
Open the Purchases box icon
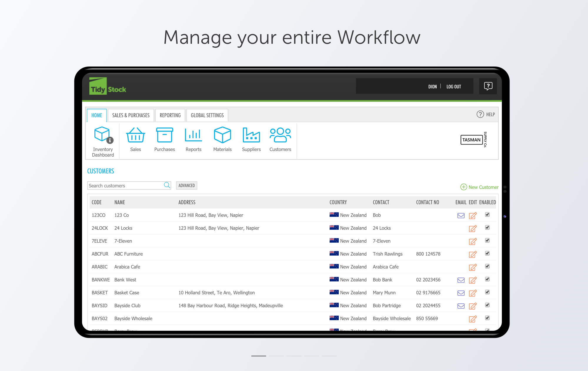click(x=164, y=135)
